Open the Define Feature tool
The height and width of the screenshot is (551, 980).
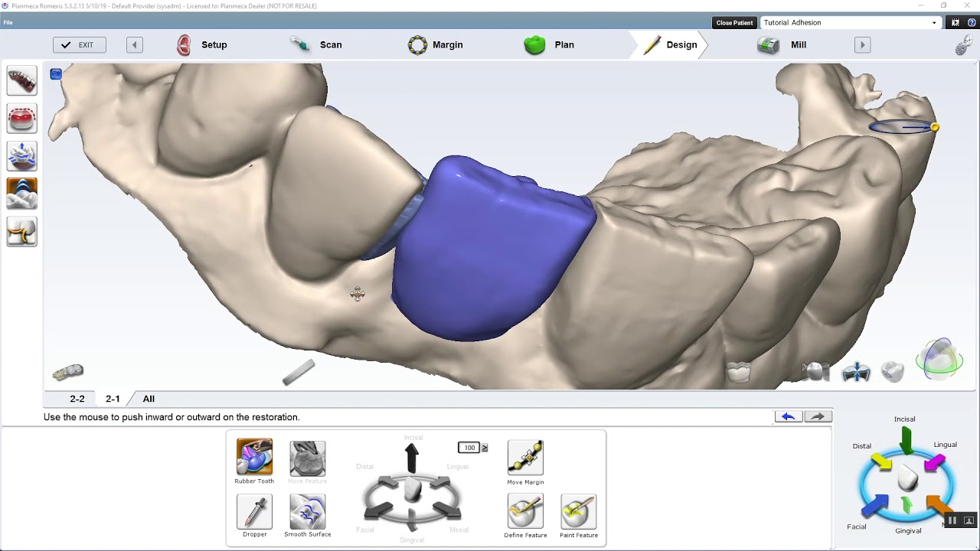click(x=525, y=511)
